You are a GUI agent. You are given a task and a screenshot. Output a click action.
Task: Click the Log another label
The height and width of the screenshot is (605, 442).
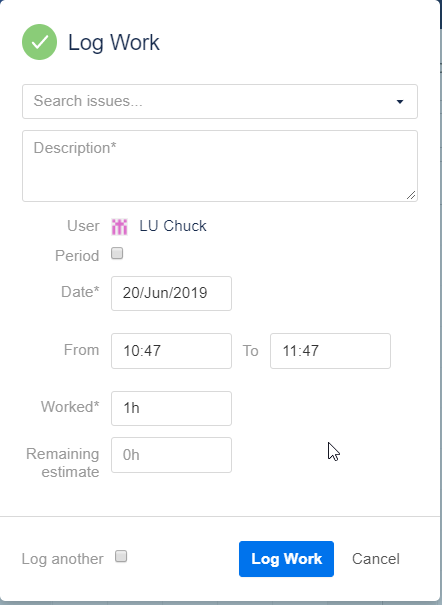tap(62, 559)
